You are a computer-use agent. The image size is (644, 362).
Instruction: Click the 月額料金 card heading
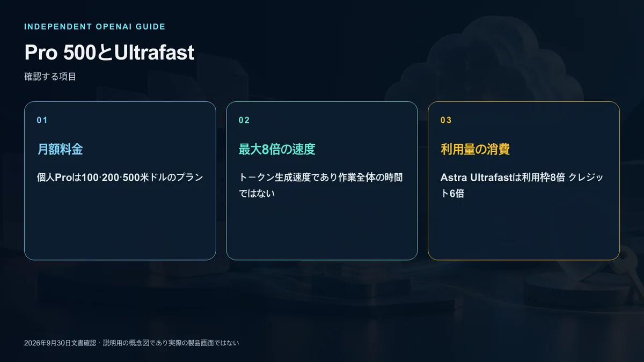pos(60,150)
